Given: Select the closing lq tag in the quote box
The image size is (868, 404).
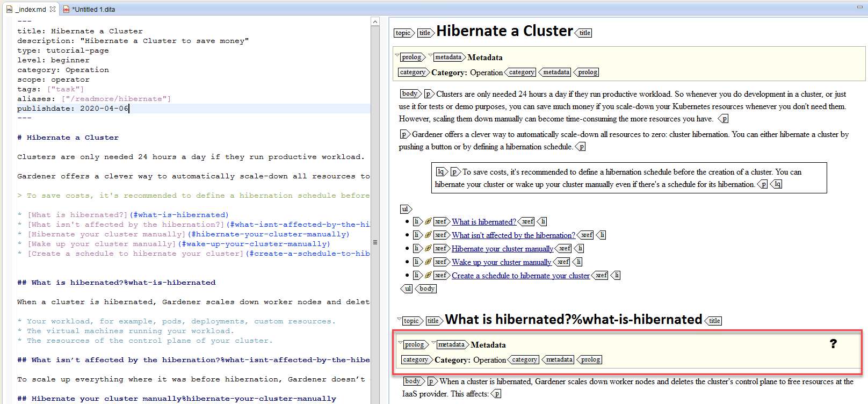Looking at the screenshot, I should click(x=776, y=184).
